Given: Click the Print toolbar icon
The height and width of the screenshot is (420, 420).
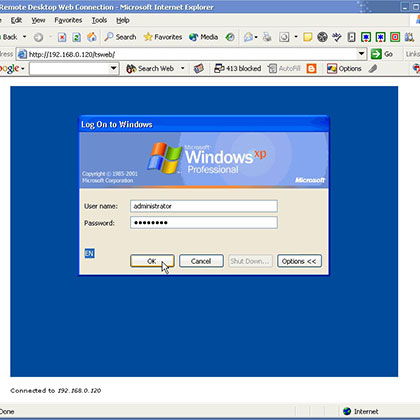Looking at the screenshot, I should click(x=267, y=37).
